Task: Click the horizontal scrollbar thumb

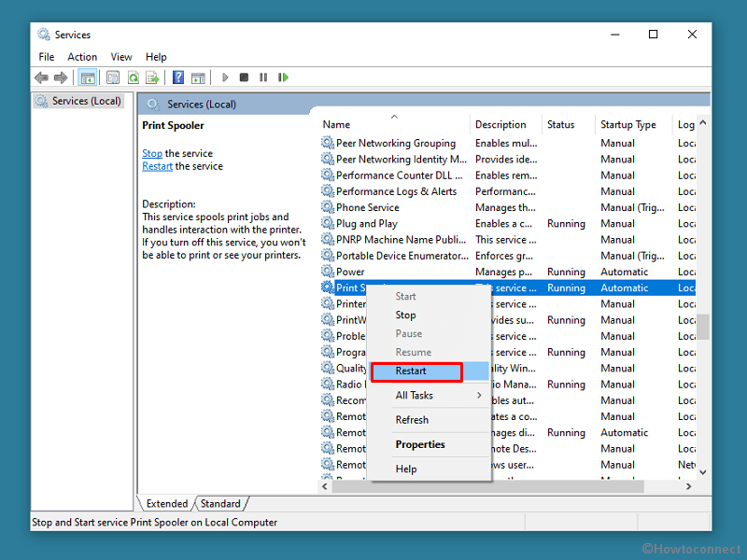Action: [488, 486]
